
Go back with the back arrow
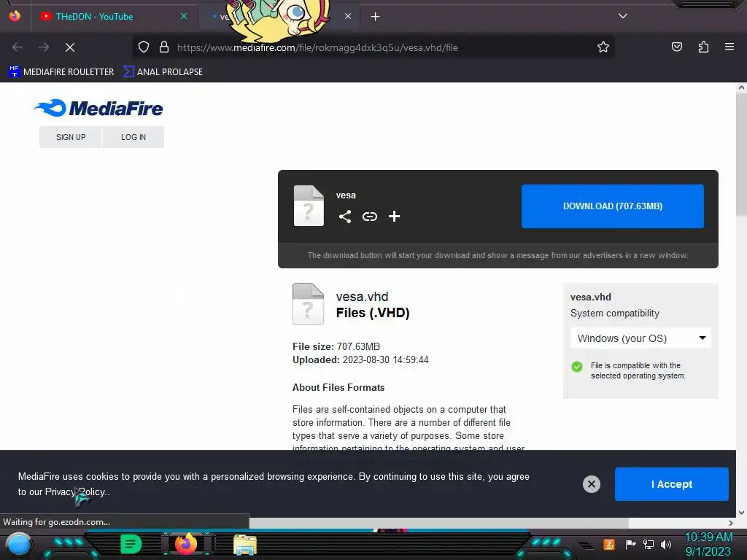coord(18,47)
